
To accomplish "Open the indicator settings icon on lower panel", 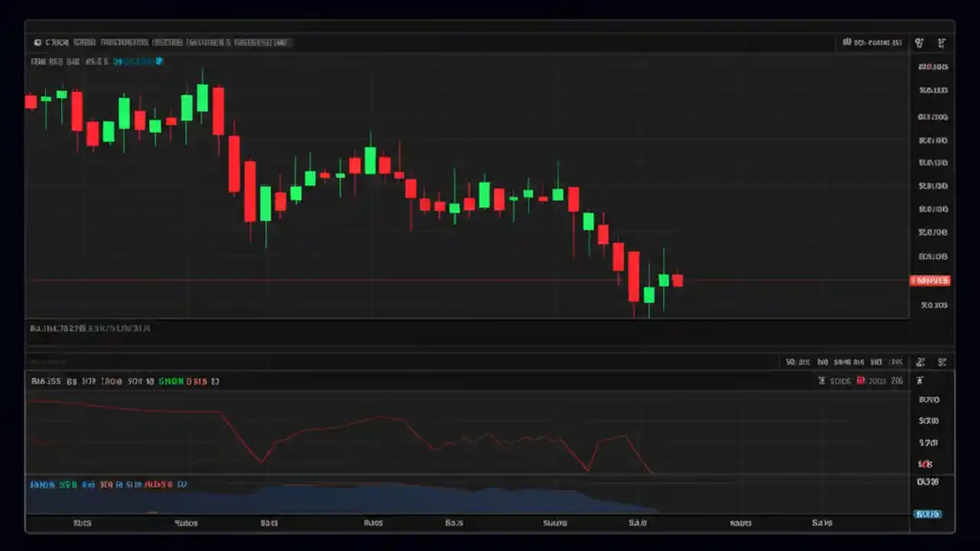I will coord(921,362).
